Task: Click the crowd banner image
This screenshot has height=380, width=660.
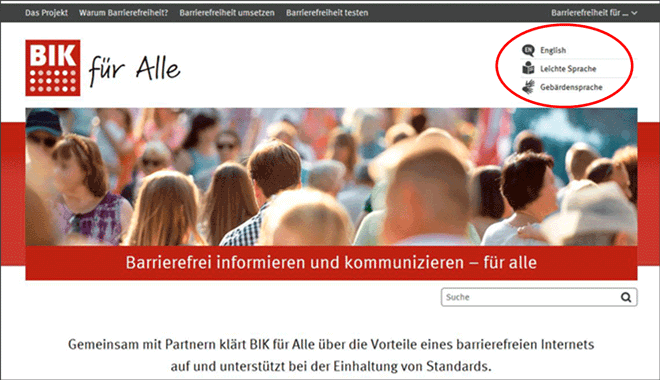Action: tap(331, 177)
